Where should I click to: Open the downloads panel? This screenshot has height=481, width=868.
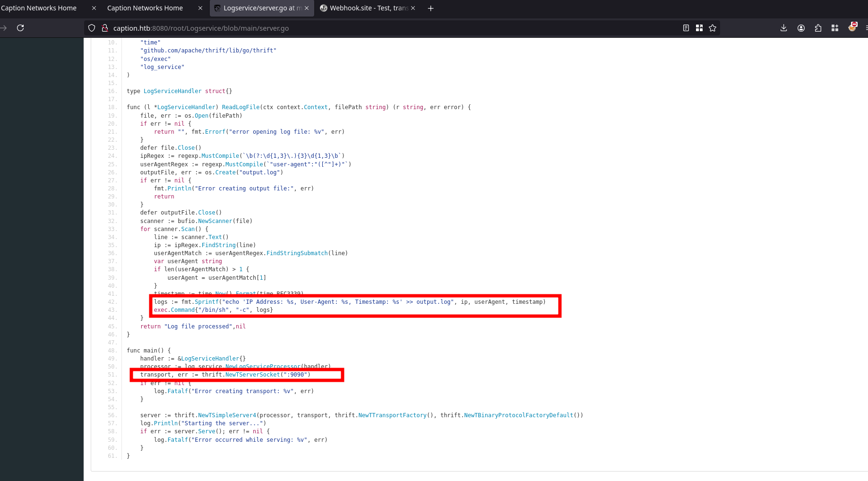click(783, 28)
